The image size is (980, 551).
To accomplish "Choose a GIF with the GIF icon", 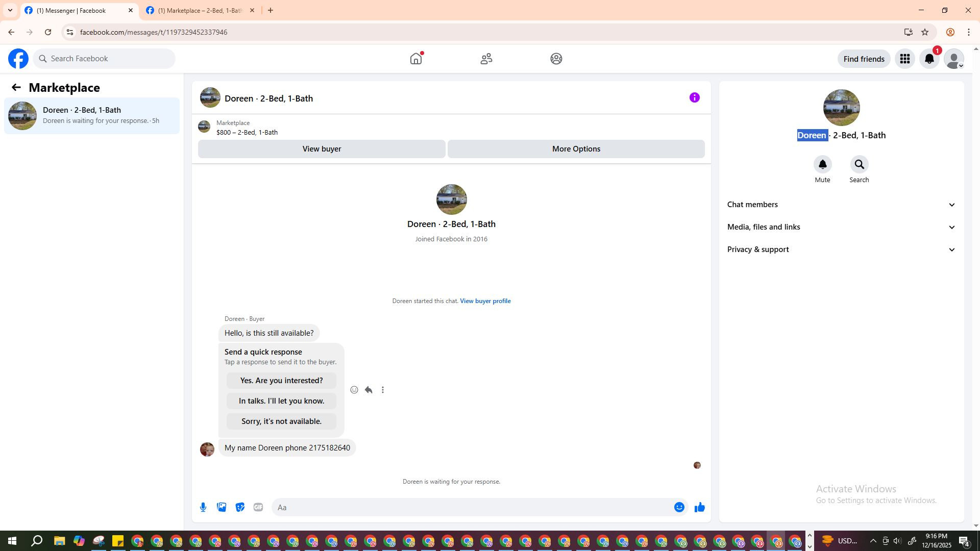I will pyautogui.click(x=258, y=507).
